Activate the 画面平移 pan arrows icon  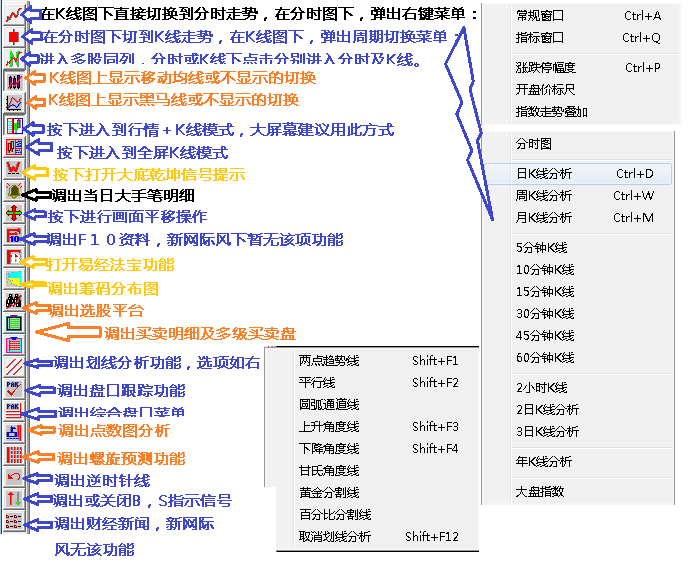pos(14,213)
